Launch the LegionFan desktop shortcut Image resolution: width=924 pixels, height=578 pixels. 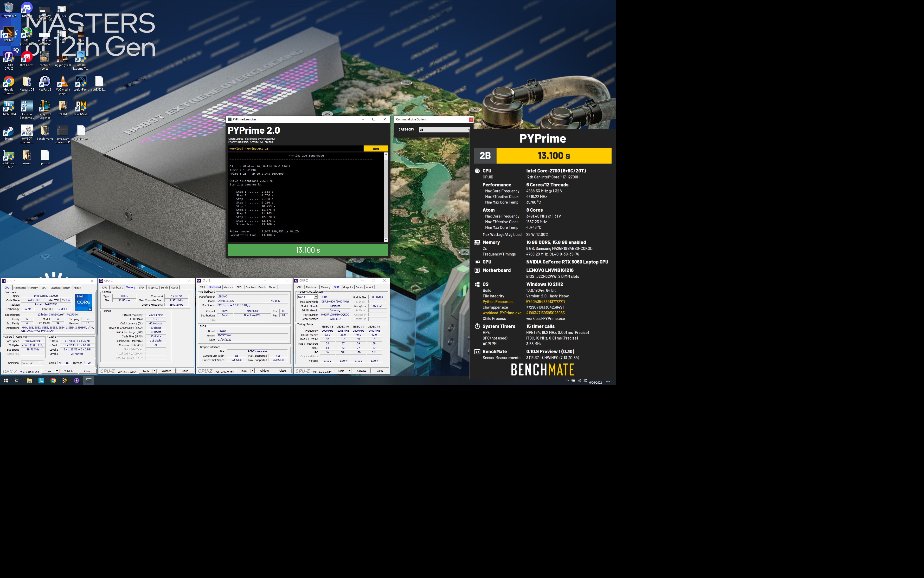[x=81, y=84]
